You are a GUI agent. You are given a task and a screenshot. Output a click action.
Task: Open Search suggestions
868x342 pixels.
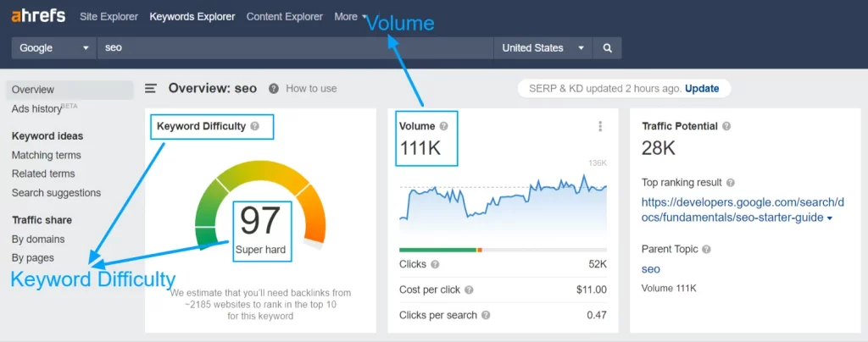pos(57,193)
